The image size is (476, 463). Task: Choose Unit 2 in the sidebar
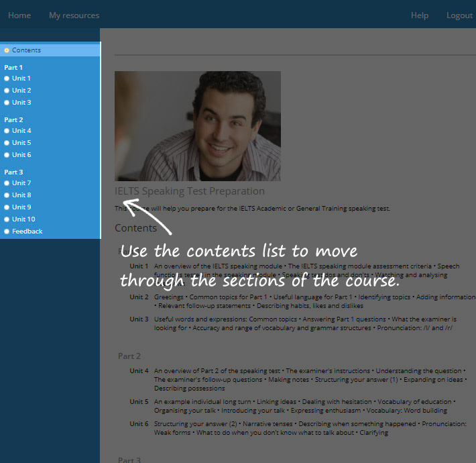pos(21,91)
